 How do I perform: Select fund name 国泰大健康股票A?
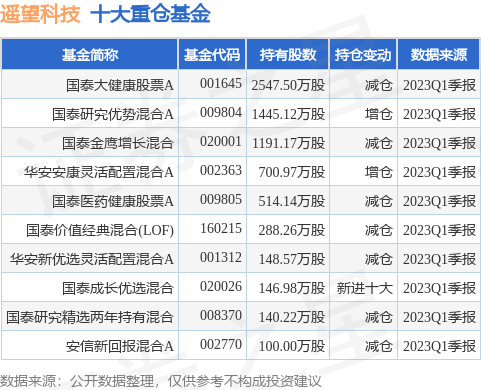(120, 85)
